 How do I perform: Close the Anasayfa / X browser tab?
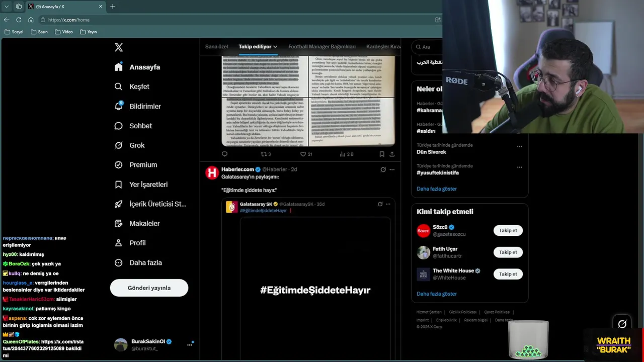101,7
